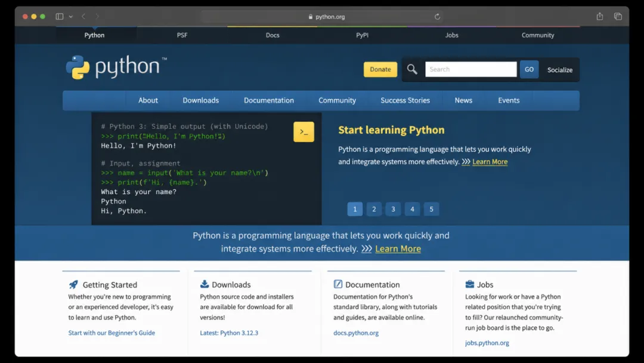Click Learn More under Start learning Python
The image size is (644, 363).
point(490,162)
